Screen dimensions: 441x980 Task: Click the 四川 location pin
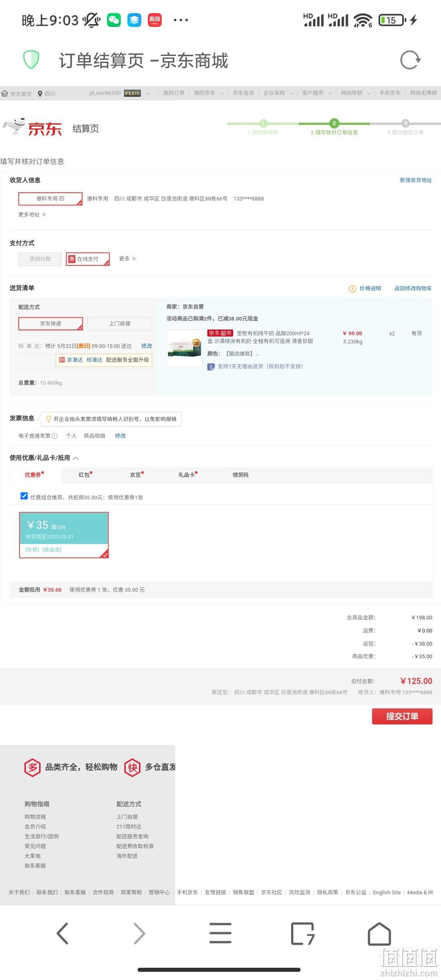pyautogui.click(x=40, y=94)
